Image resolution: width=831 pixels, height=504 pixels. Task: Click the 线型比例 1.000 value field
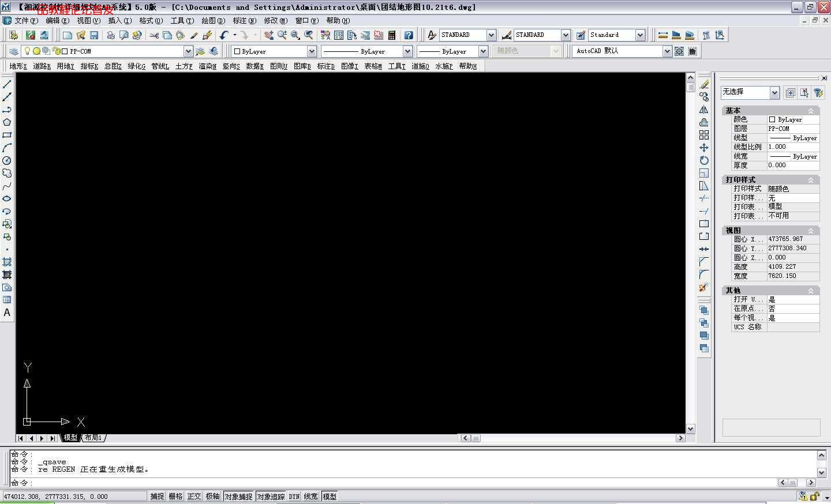(x=793, y=147)
